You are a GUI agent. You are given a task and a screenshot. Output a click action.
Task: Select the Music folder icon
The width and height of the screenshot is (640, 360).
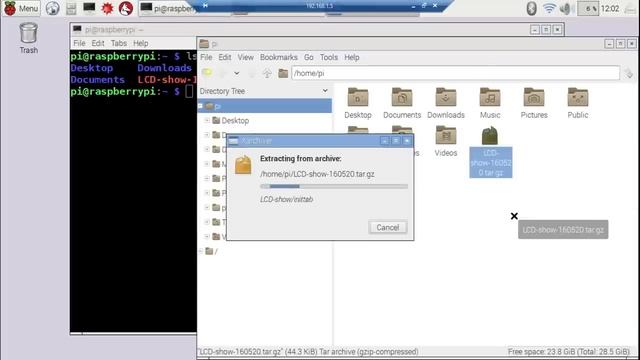click(x=490, y=103)
